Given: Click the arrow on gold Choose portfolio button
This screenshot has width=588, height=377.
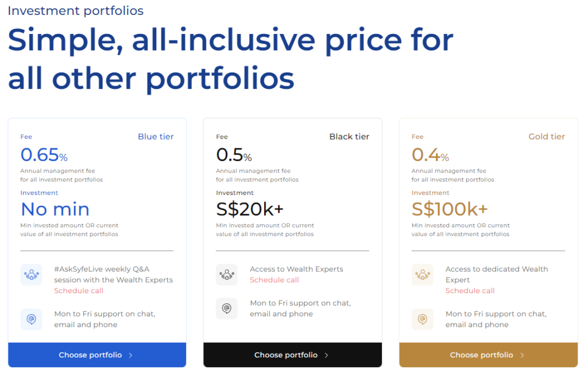Looking at the screenshot, I should coord(522,355).
